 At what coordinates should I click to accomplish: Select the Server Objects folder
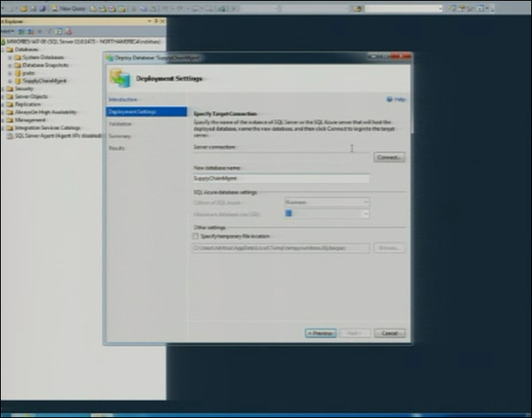[x=27, y=96]
